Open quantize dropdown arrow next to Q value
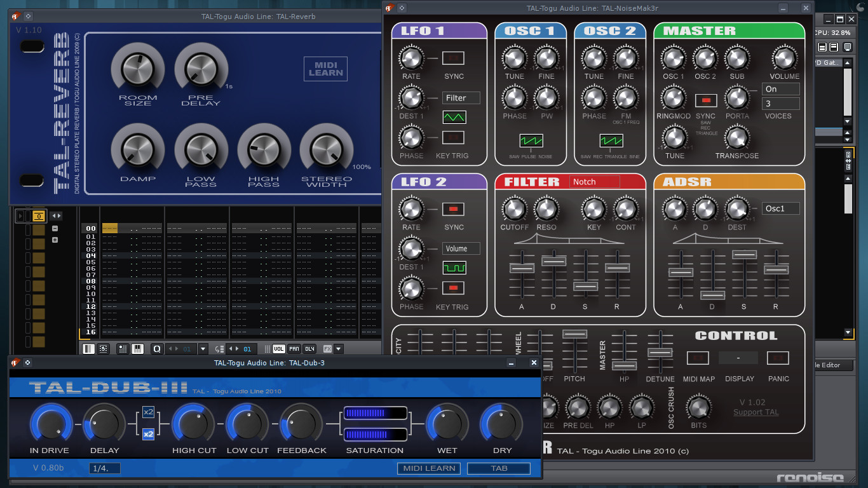Screen dimensions: 868x488 pyautogui.click(x=203, y=349)
